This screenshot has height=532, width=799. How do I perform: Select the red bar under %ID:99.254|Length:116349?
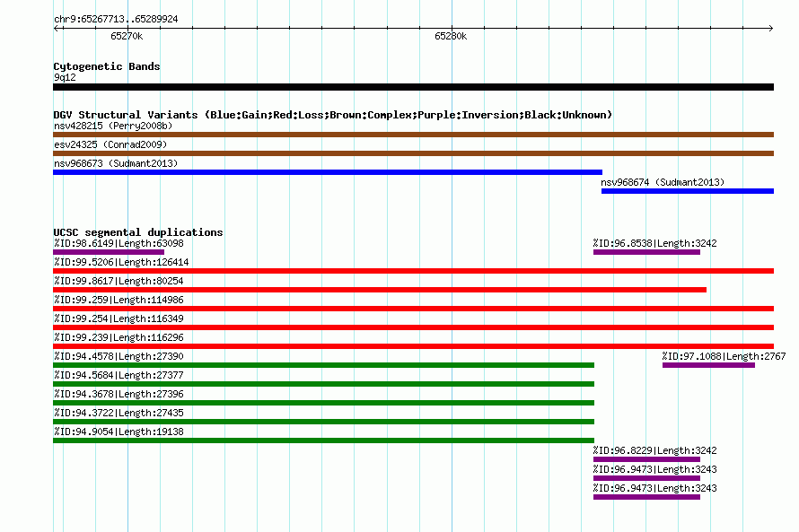[x=413, y=327]
